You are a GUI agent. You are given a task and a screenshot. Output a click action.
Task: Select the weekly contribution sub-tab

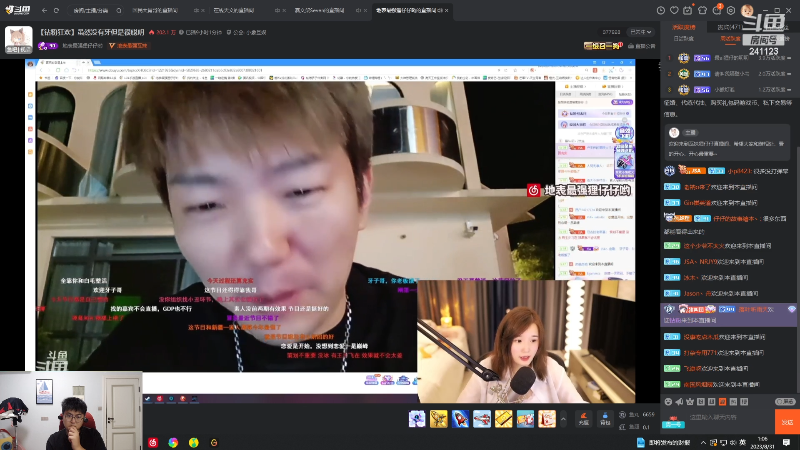coord(730,39)
